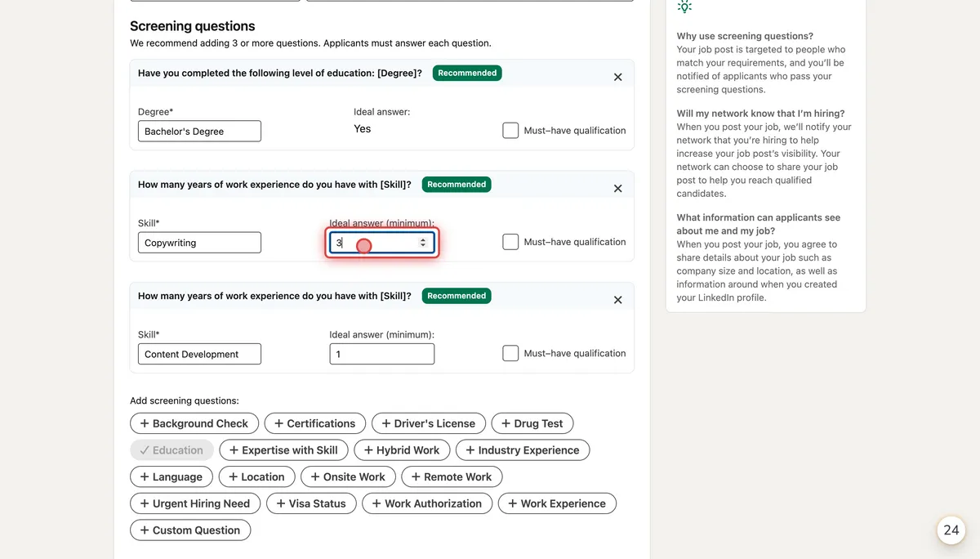Image resolution: width=980 pixels, height=559 pixels.
Task: Add Hybrid Work screening question
Action: coord(402,450)
